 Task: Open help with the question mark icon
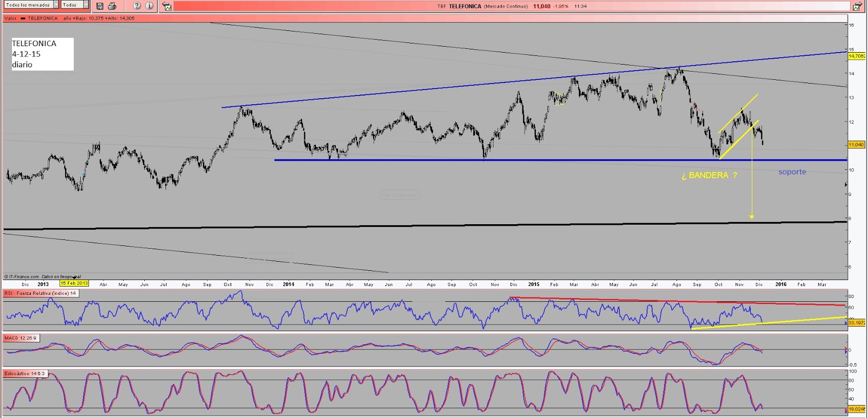point(137,6)
